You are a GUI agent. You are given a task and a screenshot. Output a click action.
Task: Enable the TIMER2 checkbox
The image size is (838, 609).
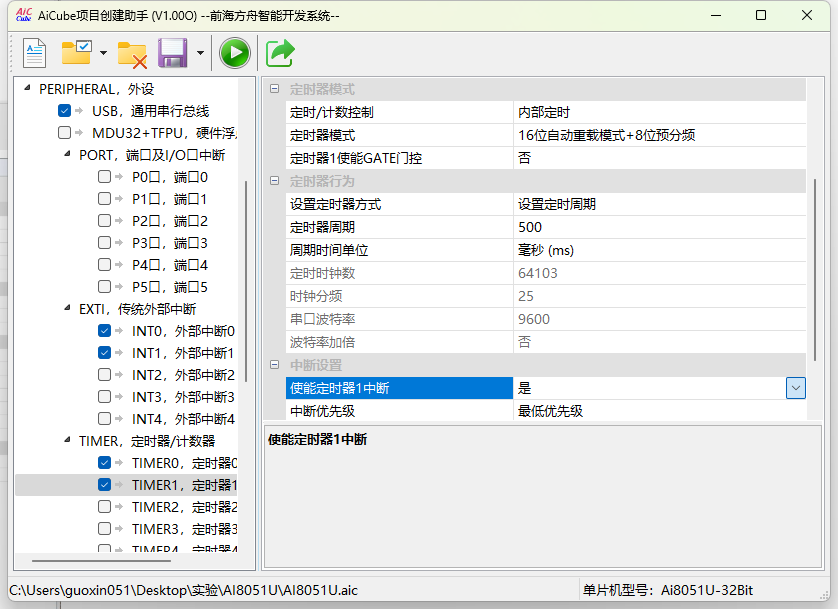point(104,506)
